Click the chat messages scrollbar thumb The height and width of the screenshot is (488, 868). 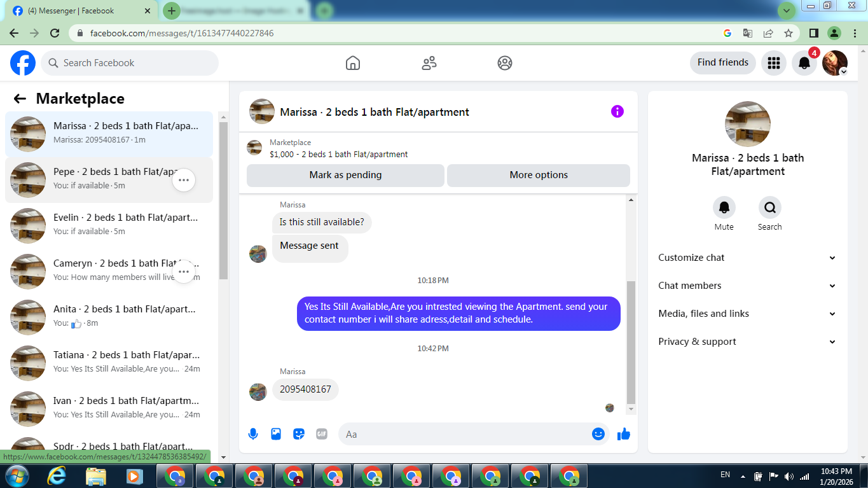pyautogui.click(x=631, y=342)
